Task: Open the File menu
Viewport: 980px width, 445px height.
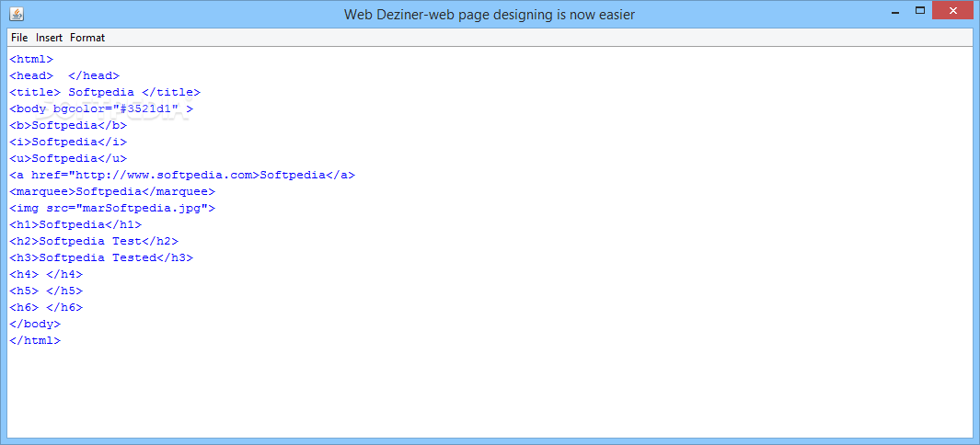Action: (19, 38)
